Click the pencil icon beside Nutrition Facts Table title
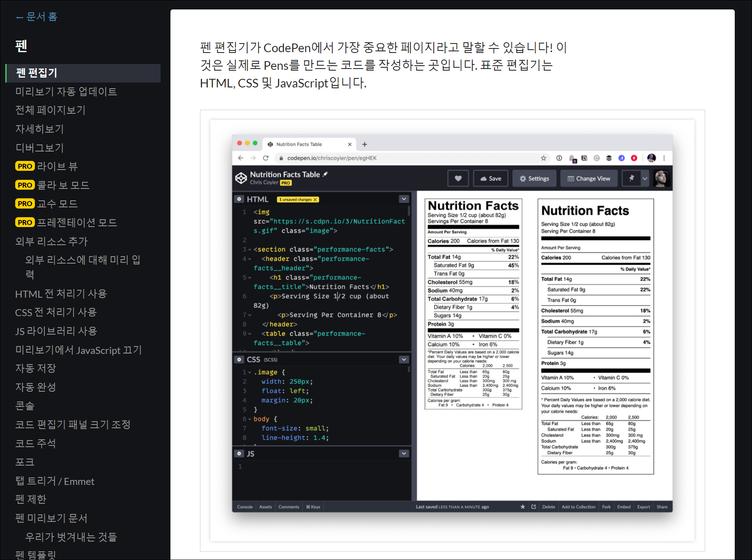The height and width of the screenshot is (560, 752). (x=325, y=174)
